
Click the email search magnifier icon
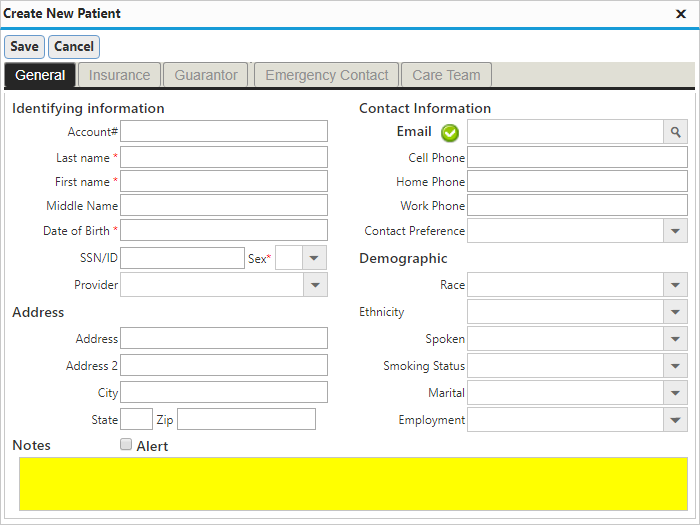(x=675, y=132)
